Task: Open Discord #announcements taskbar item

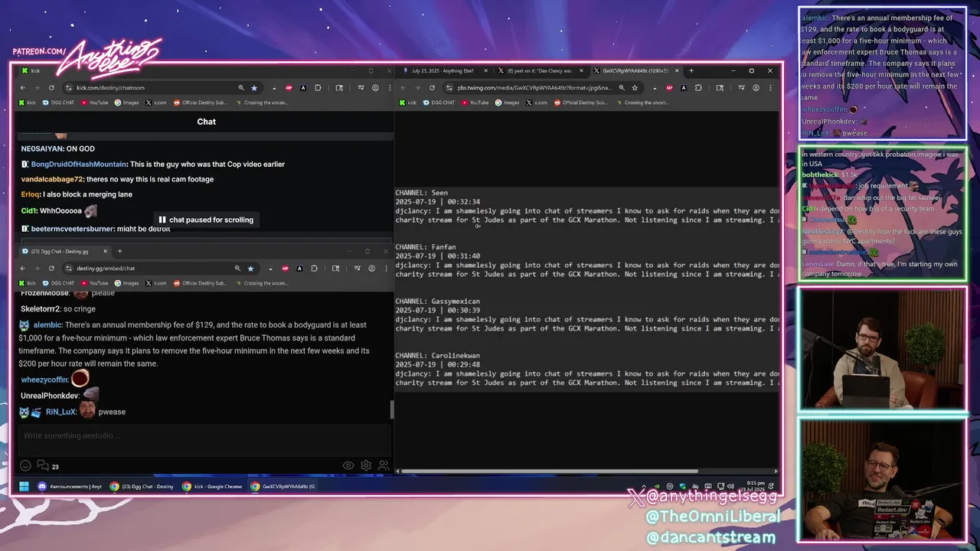Action: 70,486
